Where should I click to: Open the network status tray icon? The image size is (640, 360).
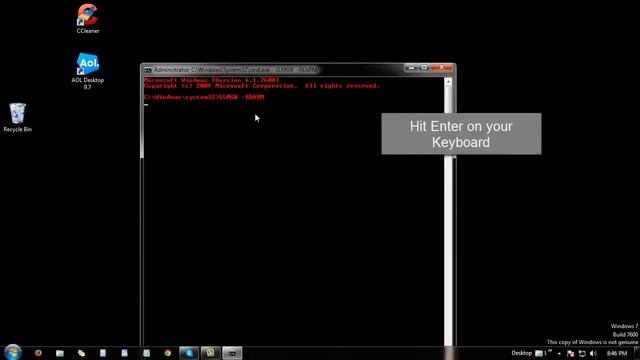pos(582,353)
